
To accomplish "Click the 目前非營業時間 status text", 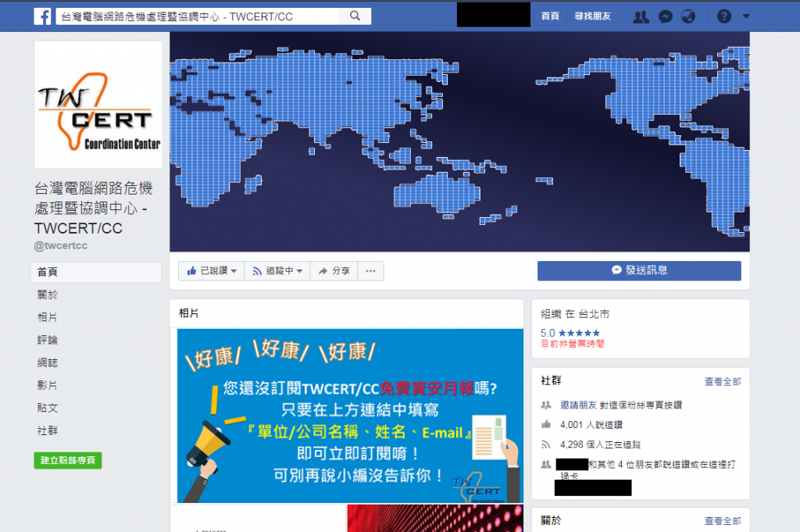I will [572, 344].
